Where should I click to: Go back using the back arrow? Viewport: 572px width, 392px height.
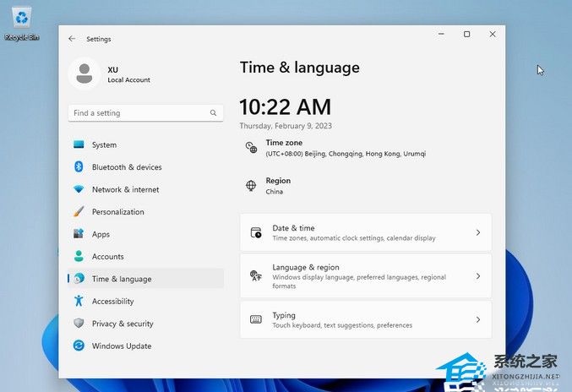click(72, 39)
